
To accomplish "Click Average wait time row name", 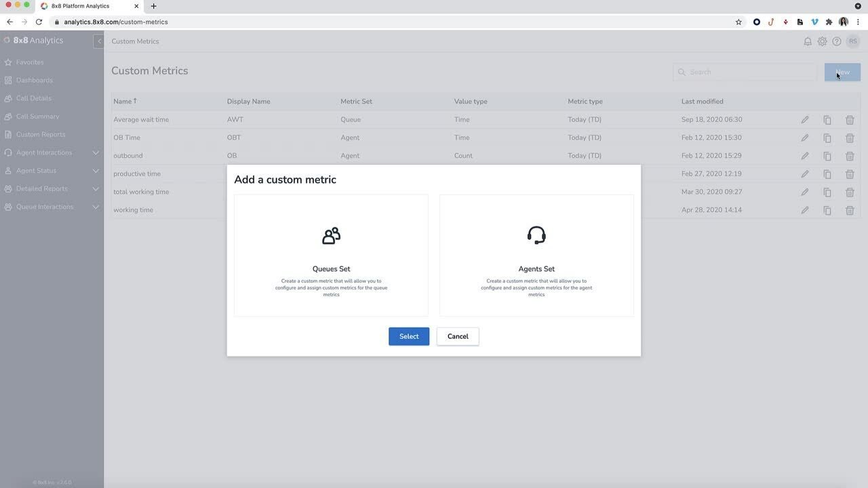I will point(141,119).
